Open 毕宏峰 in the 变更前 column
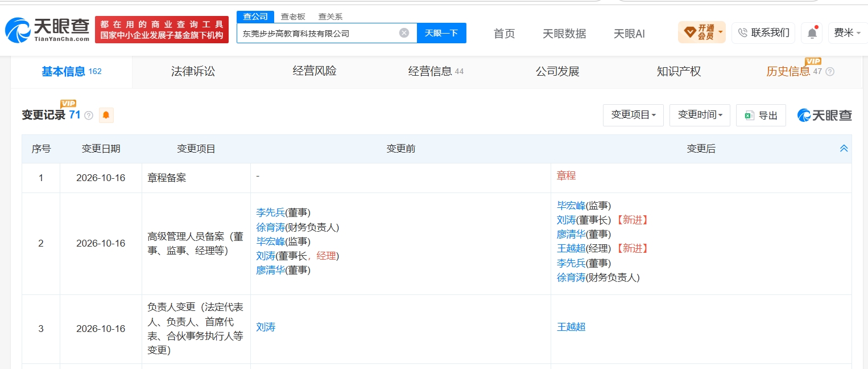Image resolution: width=868 pixels, height=369 pixels. [x=270, y=241]
